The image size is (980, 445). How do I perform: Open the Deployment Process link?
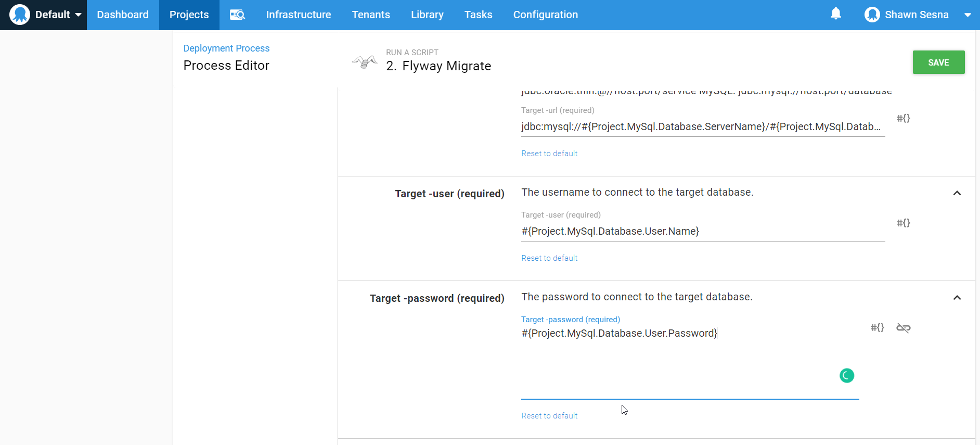[226, 48]
